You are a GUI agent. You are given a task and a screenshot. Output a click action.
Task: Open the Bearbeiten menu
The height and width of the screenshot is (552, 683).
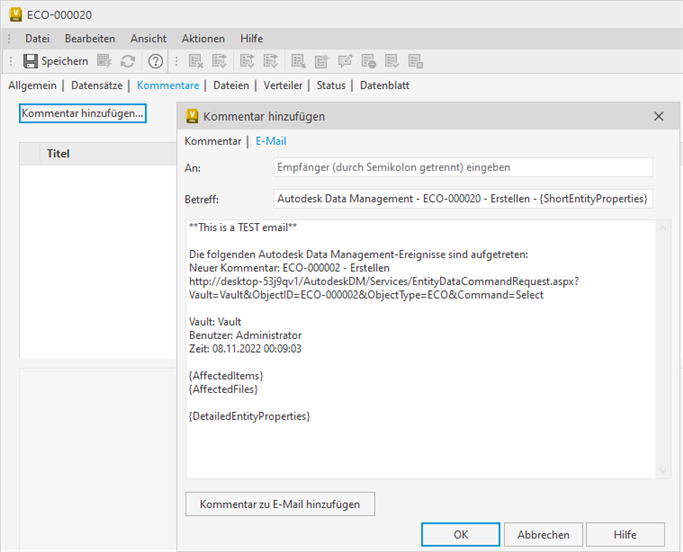click(90, 39)
